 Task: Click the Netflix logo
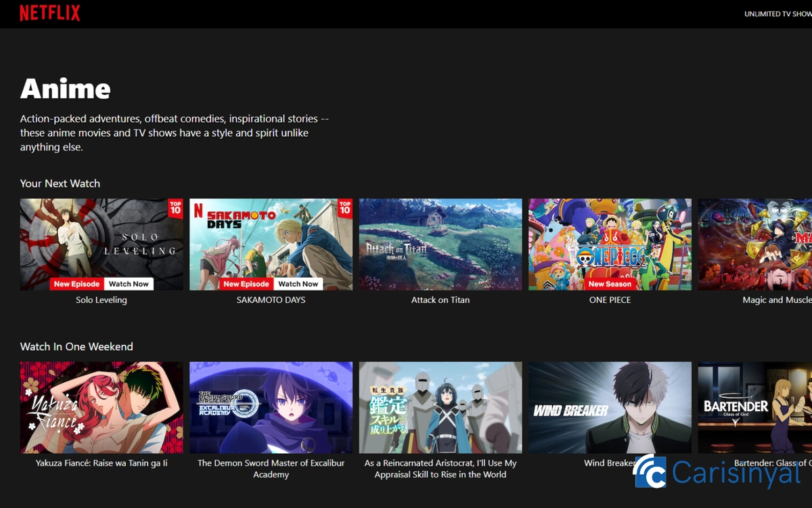pos(49,12)
